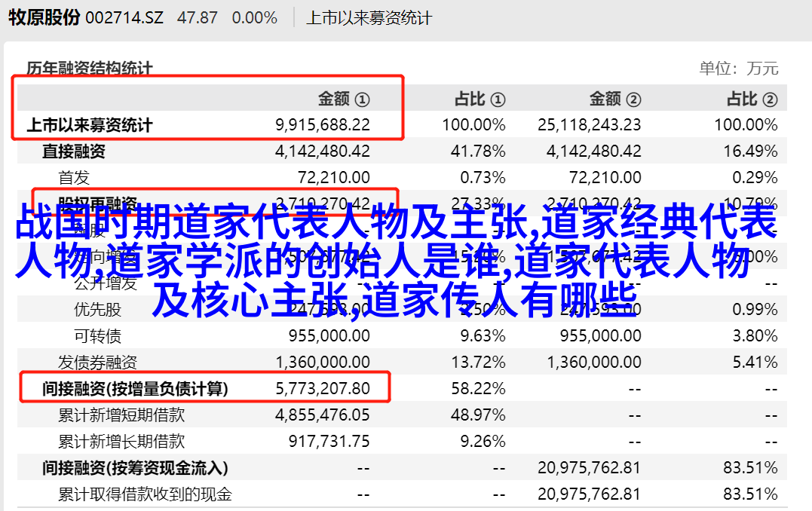Click the 金额 ① column header
The height and width of the screenshot is (511, 812).
344,99
